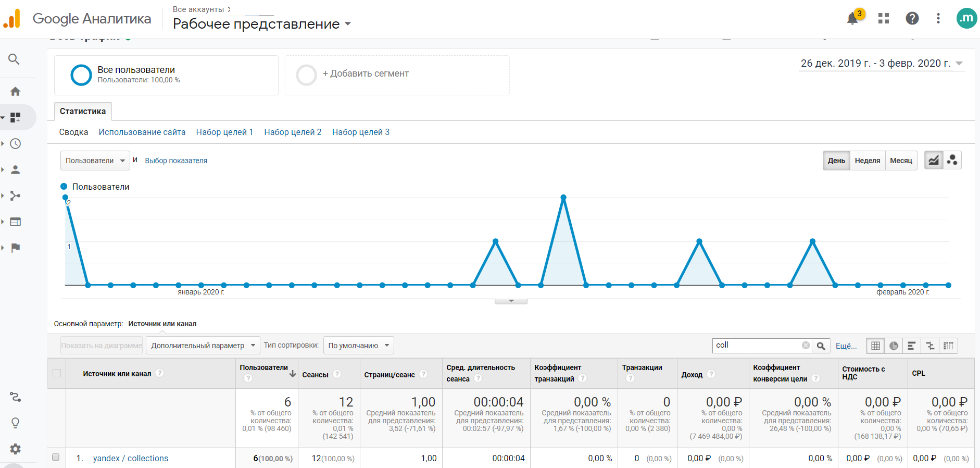
Task: Open Admin gear sidebar icon
Action: pyautogui.click(x=16, y=449)
